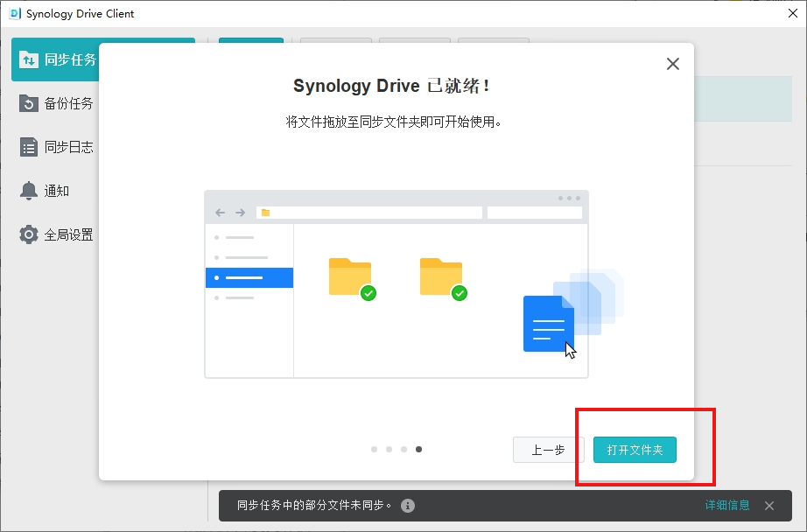This screenshot has height=532, width=807.
Task: Click the 同步日志 list icon
Action: click(29, 147)
